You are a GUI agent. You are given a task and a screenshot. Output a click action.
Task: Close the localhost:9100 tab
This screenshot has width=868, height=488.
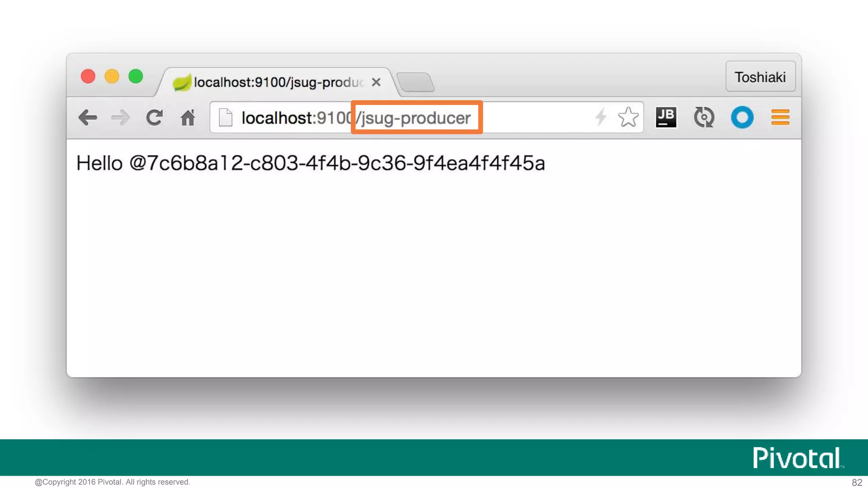pyautogui.click(x=376, y=82)
